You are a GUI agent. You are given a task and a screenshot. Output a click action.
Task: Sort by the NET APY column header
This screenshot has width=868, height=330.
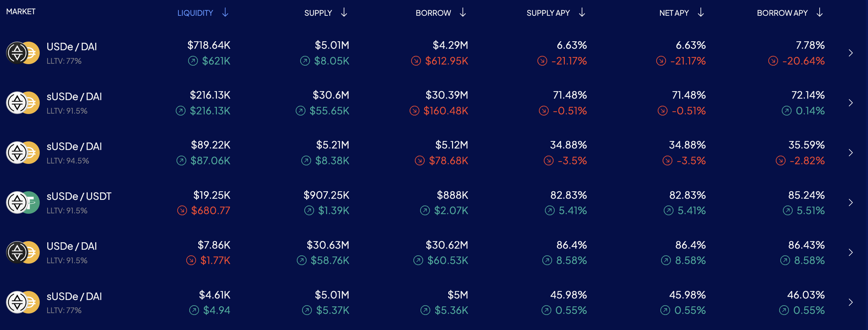pyautogui.click(x=674, y=13)
